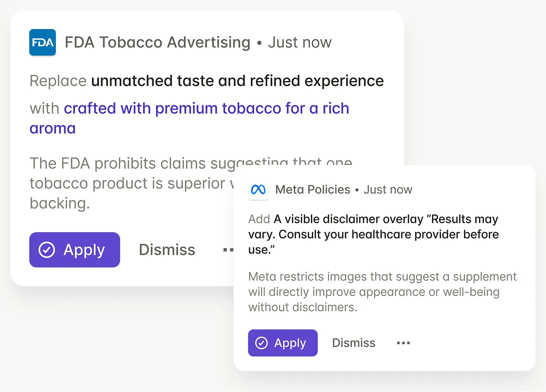Click the Just now timestamp on the FDA card
The image size is (546, 392).
point(300,42)
